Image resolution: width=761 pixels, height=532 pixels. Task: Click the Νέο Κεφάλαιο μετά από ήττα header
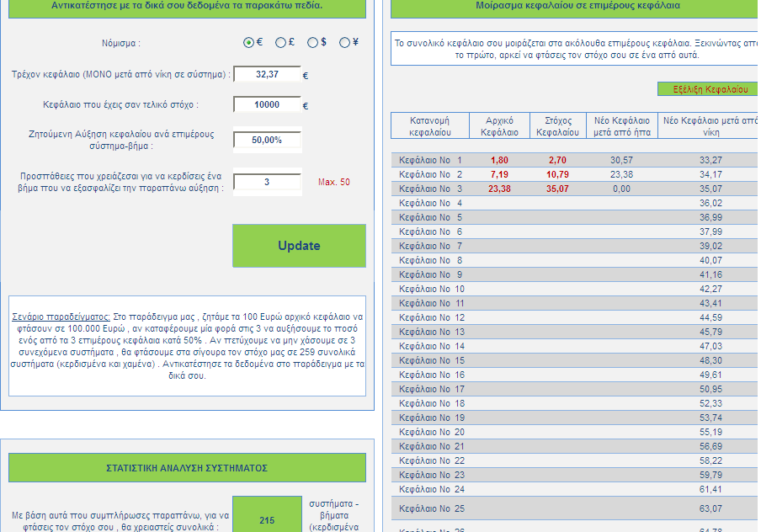[622, 126]
